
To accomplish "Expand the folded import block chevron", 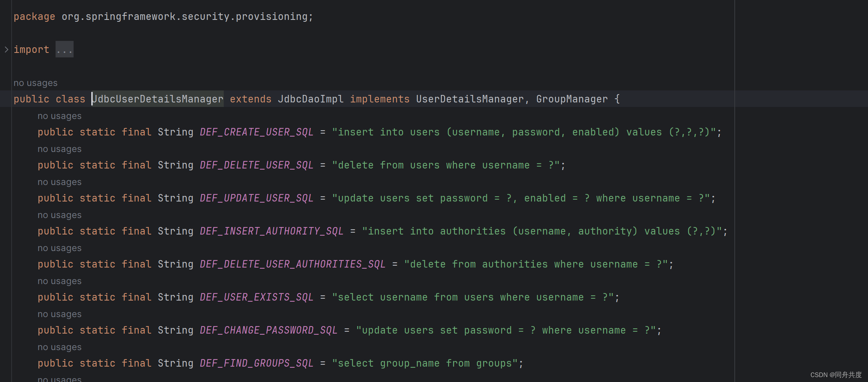I will point(6,50).
